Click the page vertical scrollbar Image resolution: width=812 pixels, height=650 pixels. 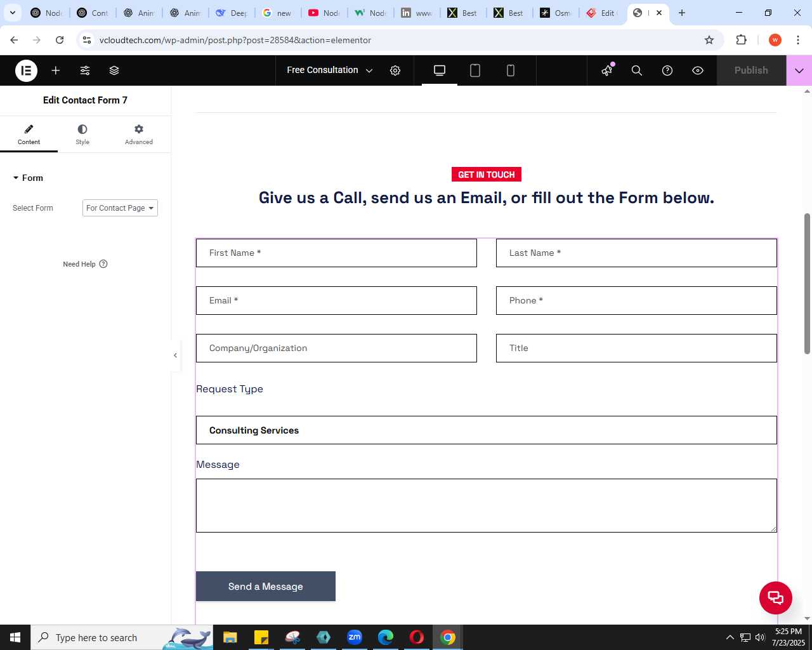[808, 284]
